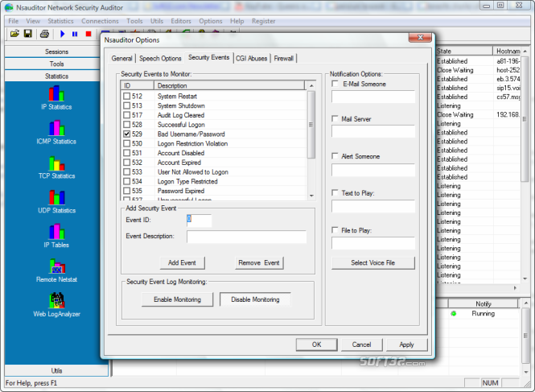Open Remote Netstat icon in sidebar
This screenshot has height=392, width=535.
[56, 266]
